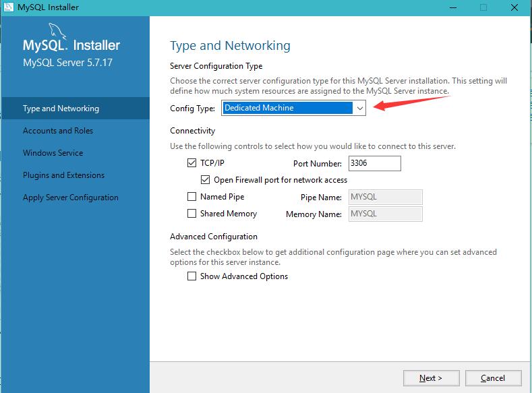Open the Windows Service step
Viewport: 532px width, 393px height.
click(x=53, y=153)
